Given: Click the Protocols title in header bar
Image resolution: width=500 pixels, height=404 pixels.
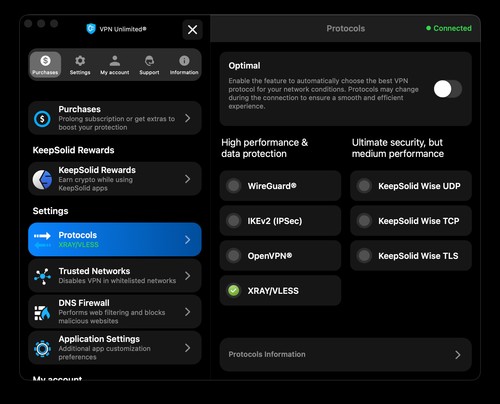Looking at the screenshot, I should (x=346, y=29).
